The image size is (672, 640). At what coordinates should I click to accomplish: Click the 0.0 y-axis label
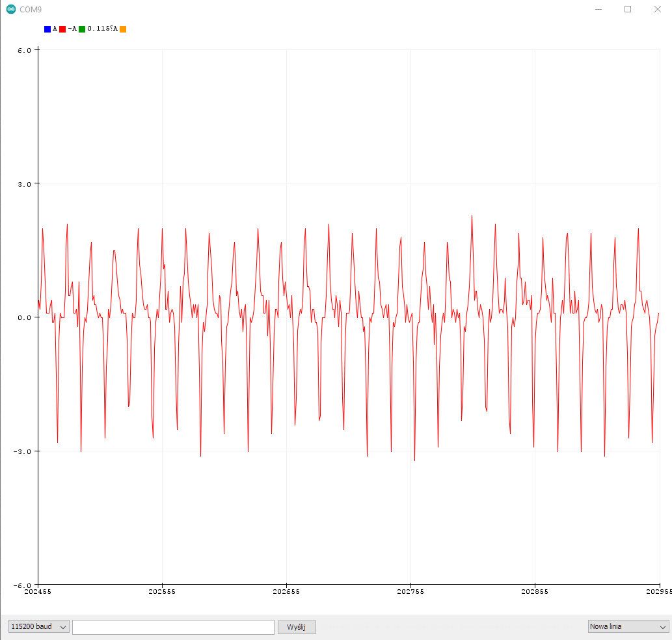(x=25, y=317)
